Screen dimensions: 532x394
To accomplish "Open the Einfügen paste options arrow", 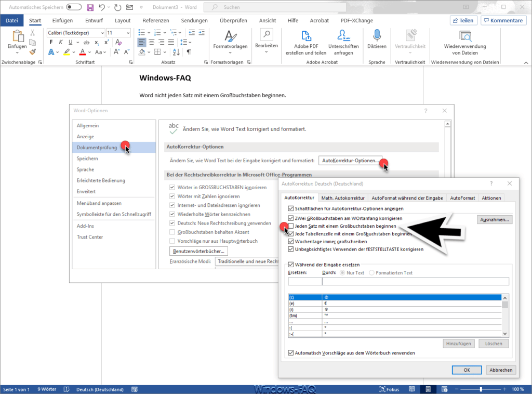I will click(17, 52).
